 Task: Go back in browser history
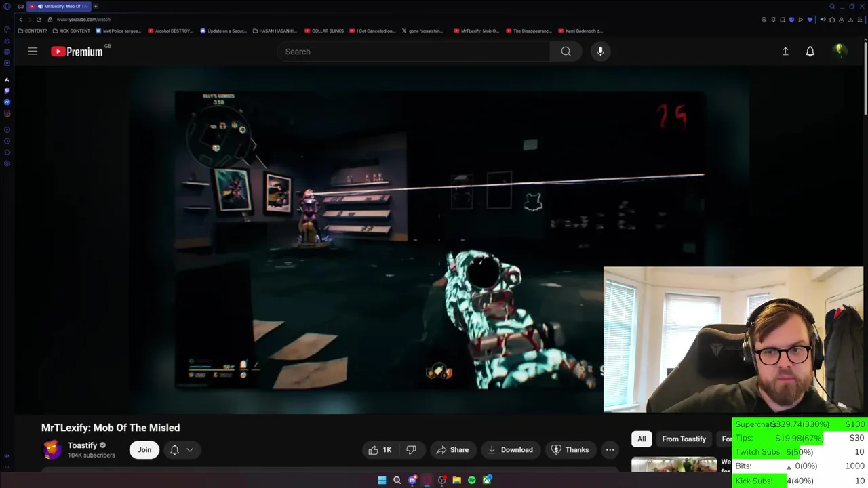(x=21, y=20)
